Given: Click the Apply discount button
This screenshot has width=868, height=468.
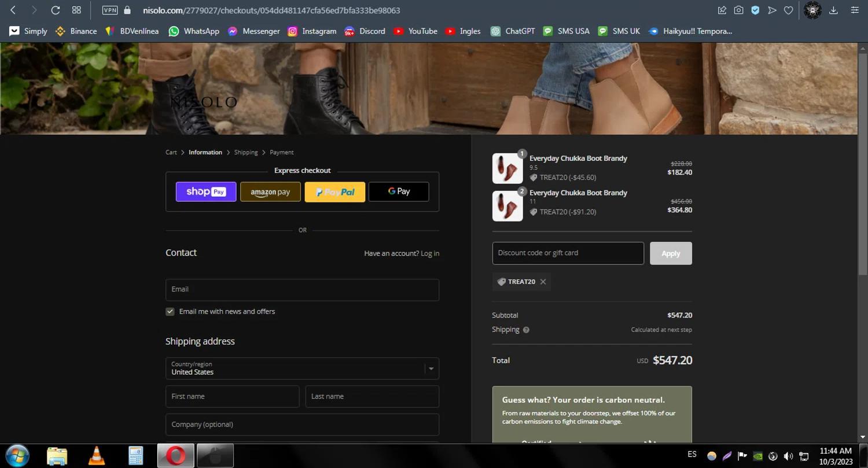Looking at the screenshot, I should 671,253.
